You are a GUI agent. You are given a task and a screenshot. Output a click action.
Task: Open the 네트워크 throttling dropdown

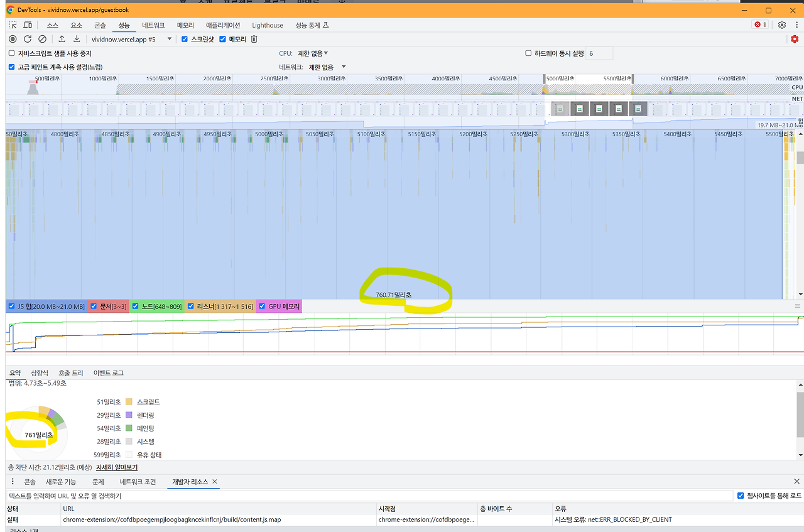click(327, 67)
